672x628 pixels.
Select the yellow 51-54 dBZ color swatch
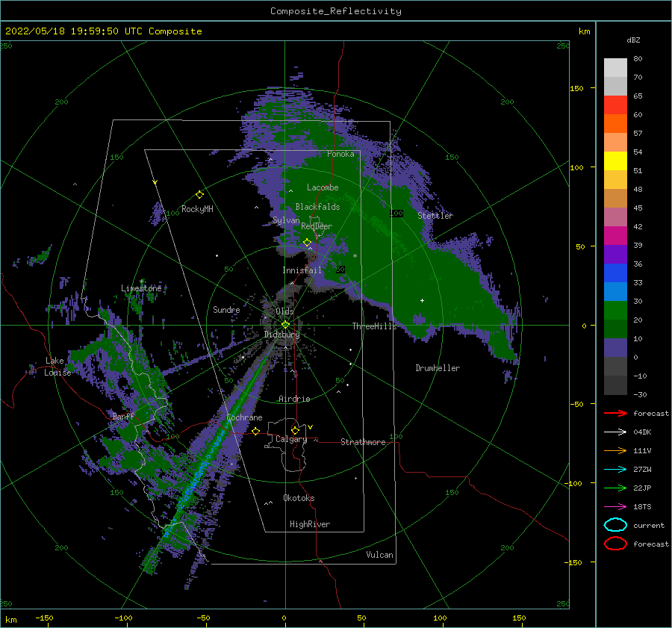point(615,161)
